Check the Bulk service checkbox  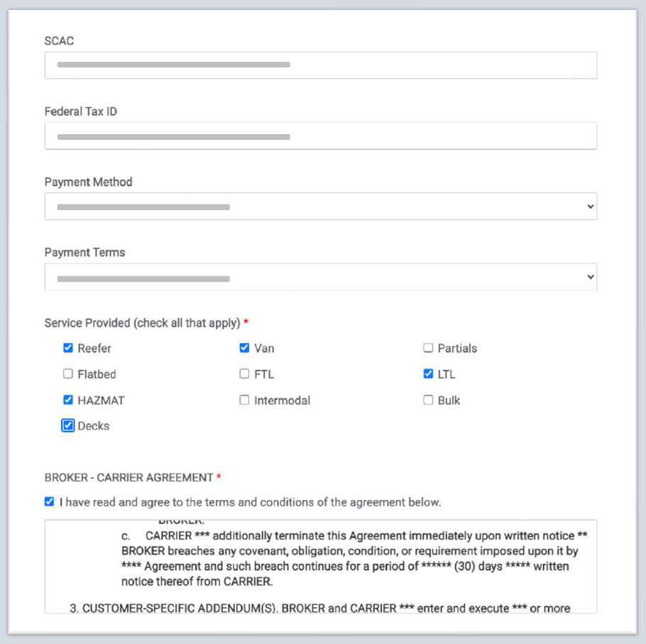tap(428, 400)
